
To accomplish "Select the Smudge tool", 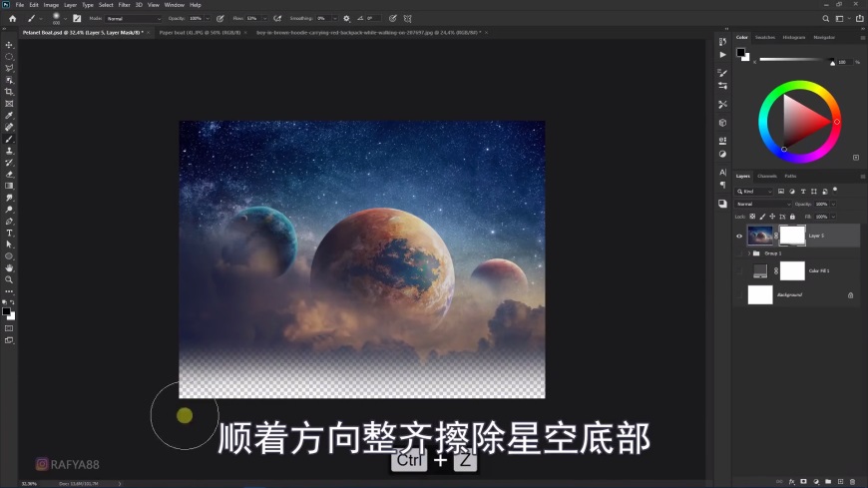I will (9, 198).
